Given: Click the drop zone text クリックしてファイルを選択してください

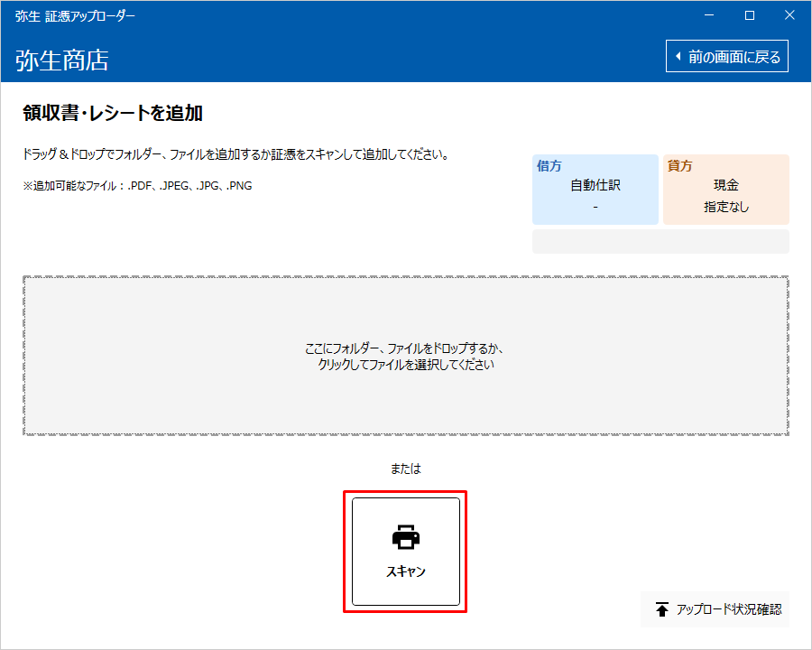Looking at the screenshot, I should point(406,366).
